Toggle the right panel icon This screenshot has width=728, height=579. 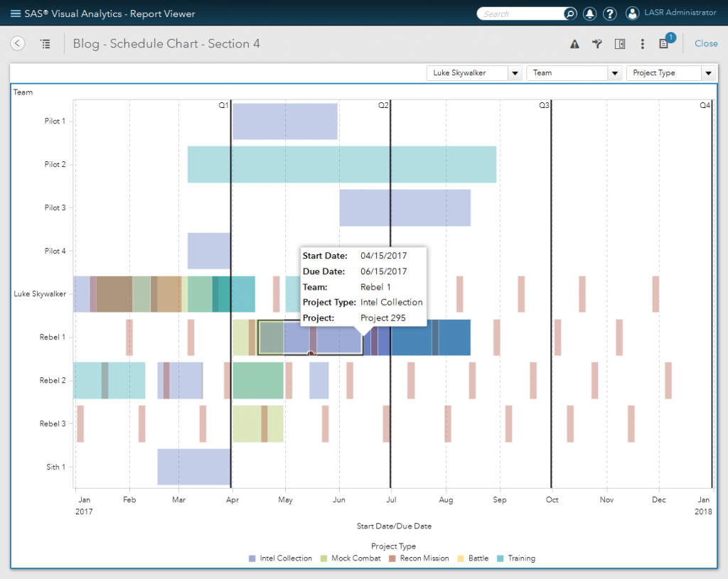[x=619, y=43]
